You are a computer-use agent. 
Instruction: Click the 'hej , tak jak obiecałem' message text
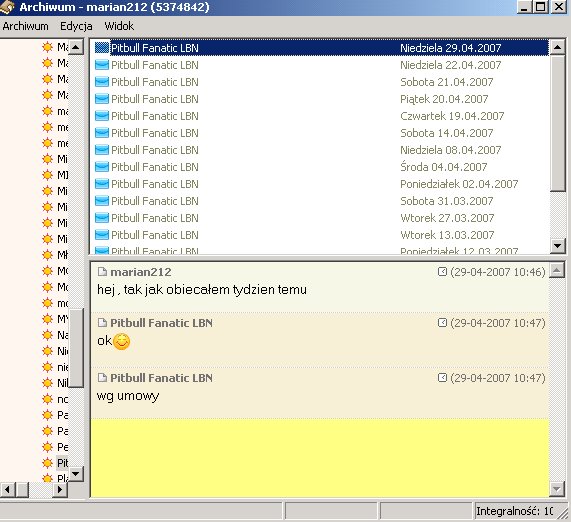coord(202,290)
